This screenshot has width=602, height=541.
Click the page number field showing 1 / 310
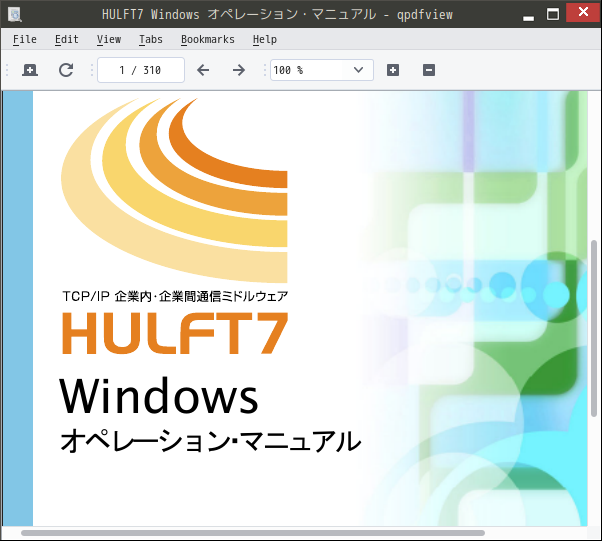(141, 70)
